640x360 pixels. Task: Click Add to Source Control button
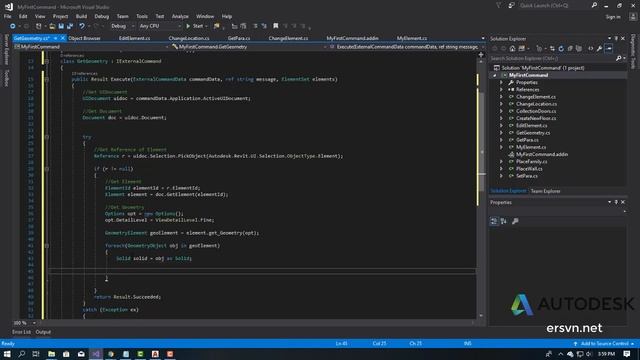(x=603, y=344)
